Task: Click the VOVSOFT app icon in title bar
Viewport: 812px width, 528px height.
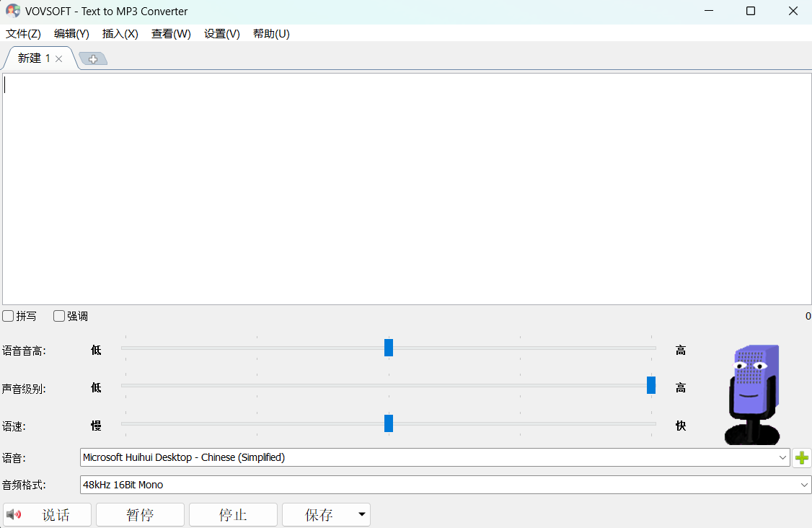Action: [x=12, y=11]
